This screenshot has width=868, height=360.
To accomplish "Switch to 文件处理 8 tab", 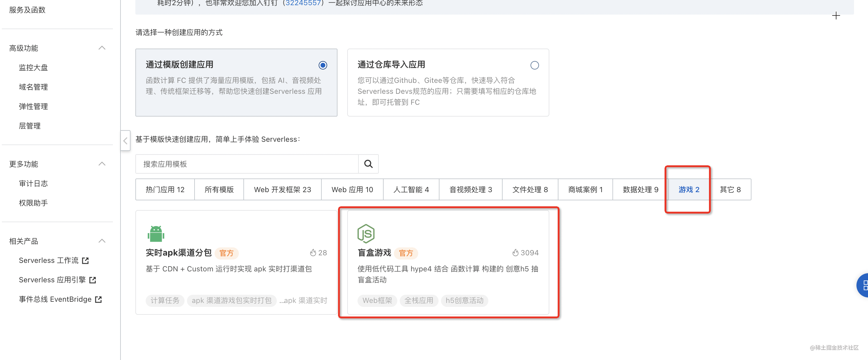I will [x=530, y=190].
